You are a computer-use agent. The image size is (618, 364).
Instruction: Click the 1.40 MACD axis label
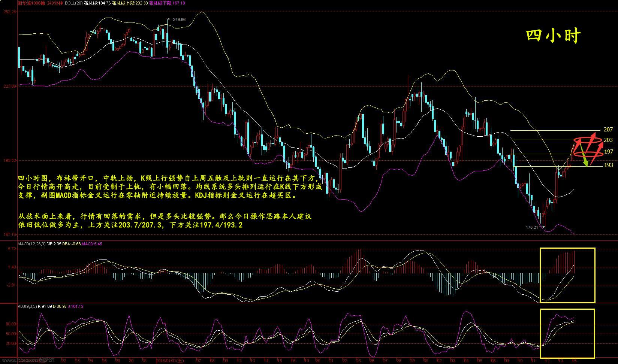point(12,267)
